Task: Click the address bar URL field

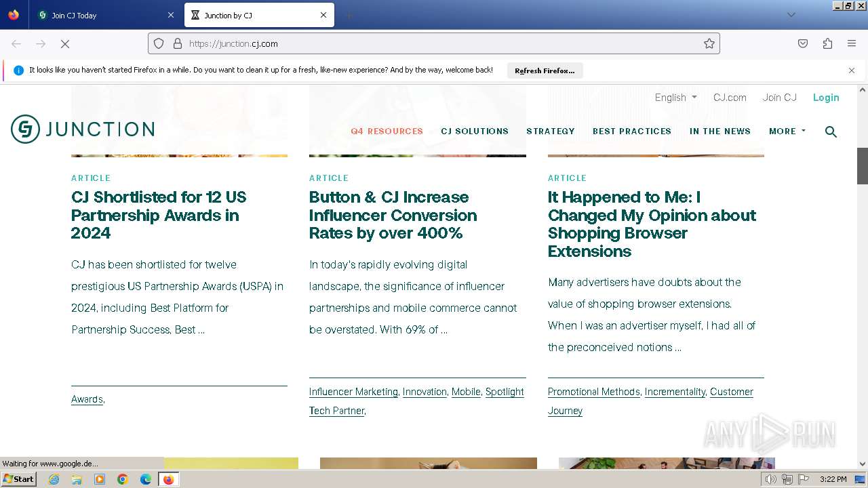Action: pyautogui.click(x=434, y=43)
